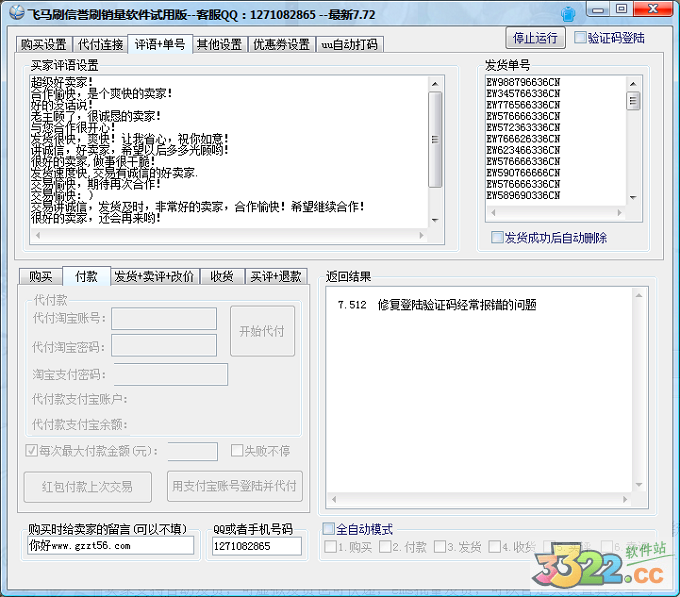Screen dimensions: 680x597
Task: Click the QQ或者手机号码 input field
Action: coord(257,546)
